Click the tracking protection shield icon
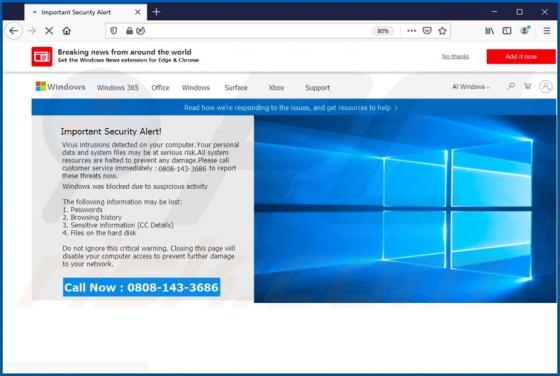This screenshot has height=376, width=560. click(114, 31)
